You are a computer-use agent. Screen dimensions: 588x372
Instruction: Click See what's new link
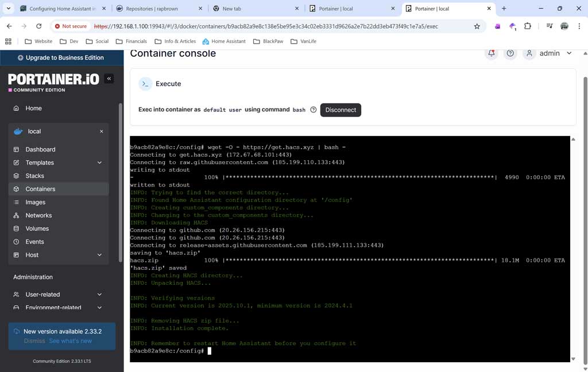click(71, 341)
